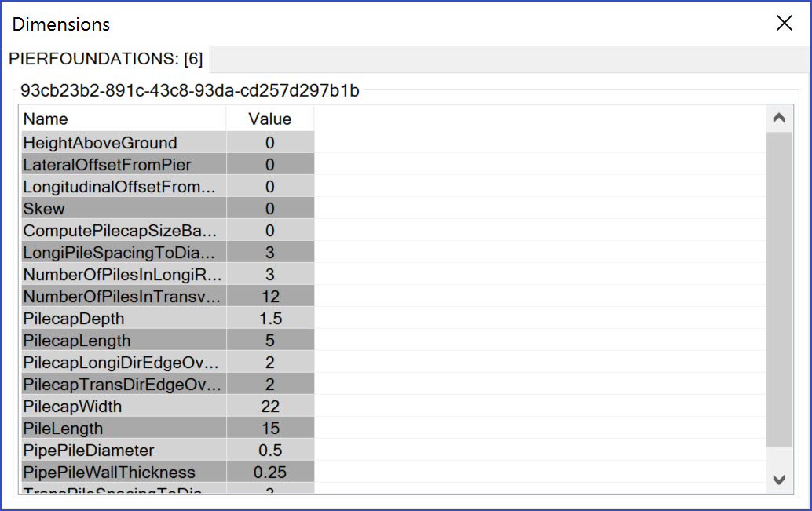
Task: Click the scroll up arrow
Action: [779, 119]
